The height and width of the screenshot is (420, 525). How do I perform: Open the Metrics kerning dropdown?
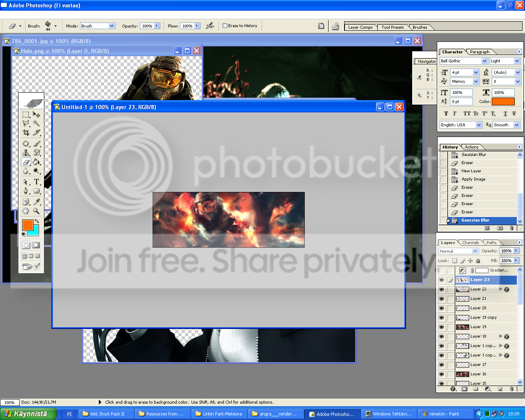pos(476,82)
